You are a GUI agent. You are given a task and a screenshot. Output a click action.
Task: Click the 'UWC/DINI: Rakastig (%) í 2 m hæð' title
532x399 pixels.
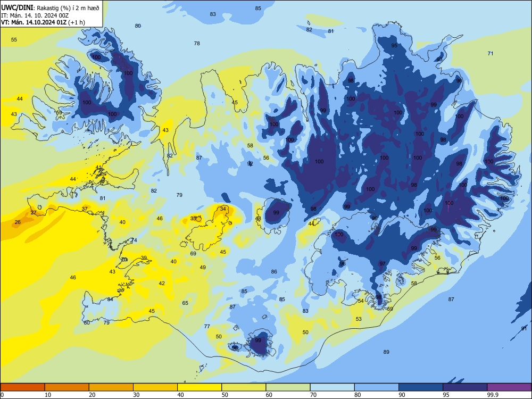(x=50, y=8)
